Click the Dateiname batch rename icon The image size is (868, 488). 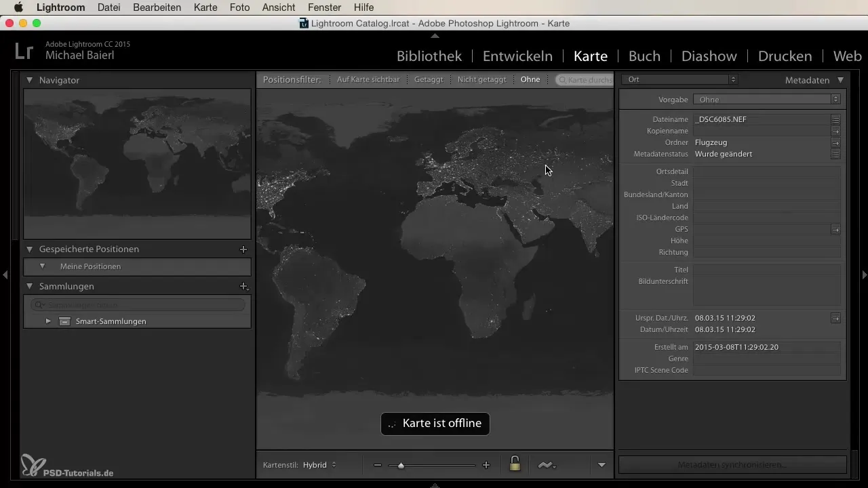tap(835, 119)
